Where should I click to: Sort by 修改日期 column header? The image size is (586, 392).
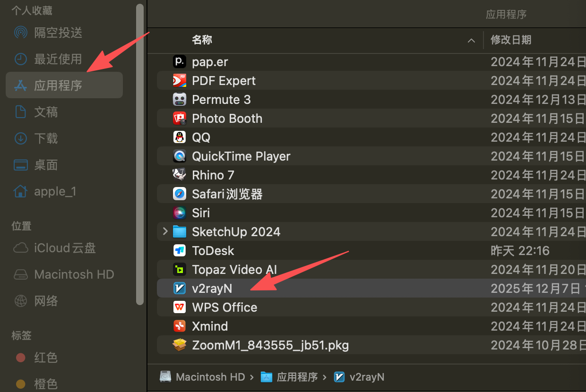click(x=511, y=40)
